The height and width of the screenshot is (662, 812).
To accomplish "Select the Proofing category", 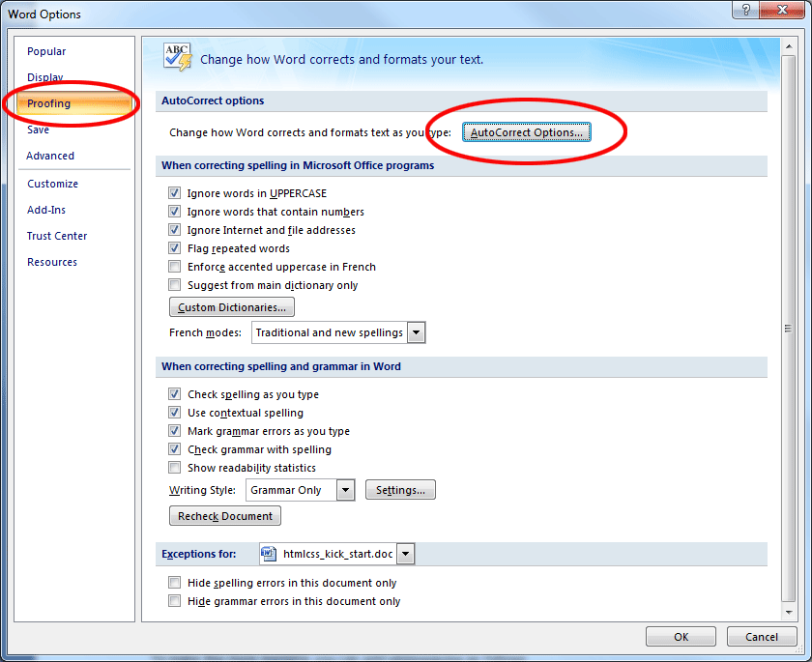I will pyautogui.click(x=74, y=103).
